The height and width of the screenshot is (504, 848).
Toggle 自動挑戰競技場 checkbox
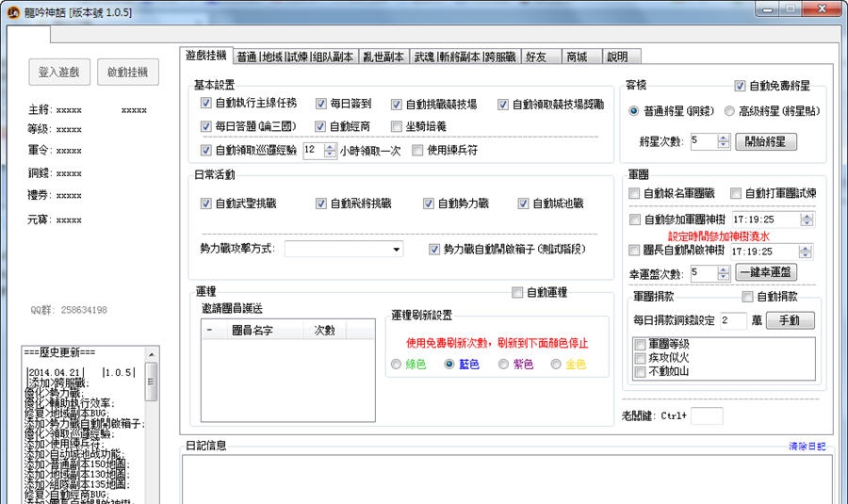coord(397,104)
